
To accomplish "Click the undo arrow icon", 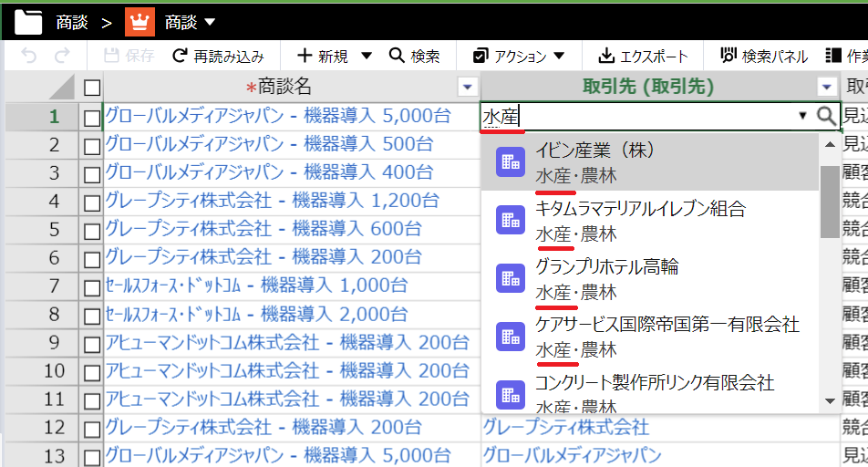I will coord(29,56).
